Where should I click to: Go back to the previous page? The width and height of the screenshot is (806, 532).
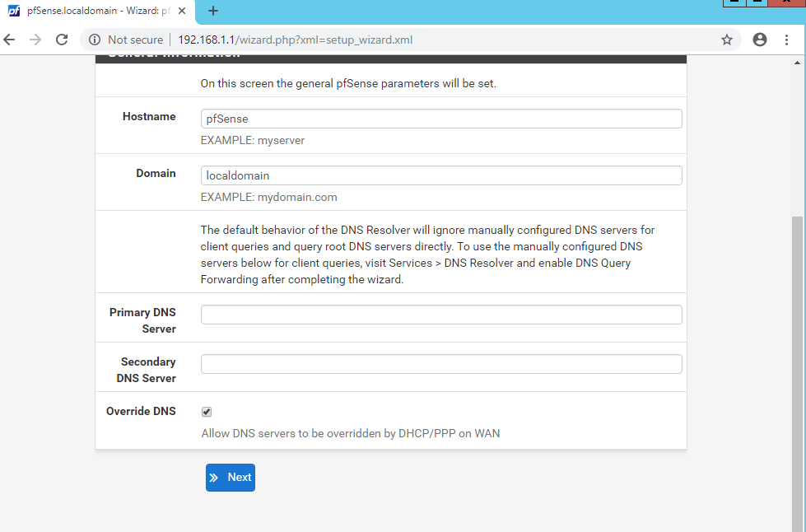pos(9,40)
